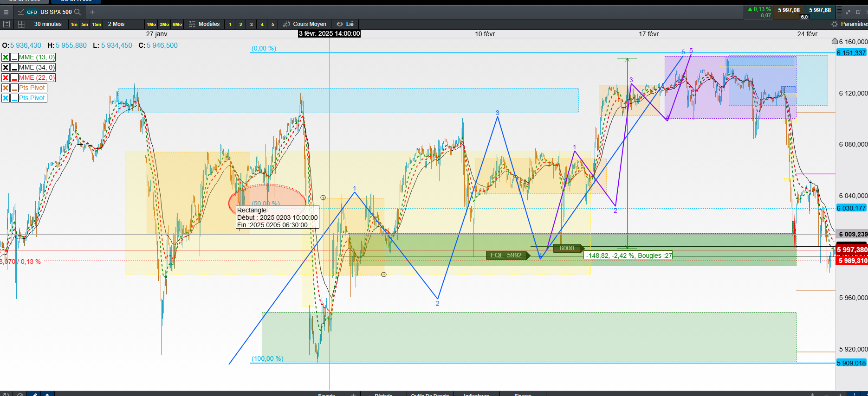
Task: Detach chart with the pop-out window icon
Action: point(858,12)
